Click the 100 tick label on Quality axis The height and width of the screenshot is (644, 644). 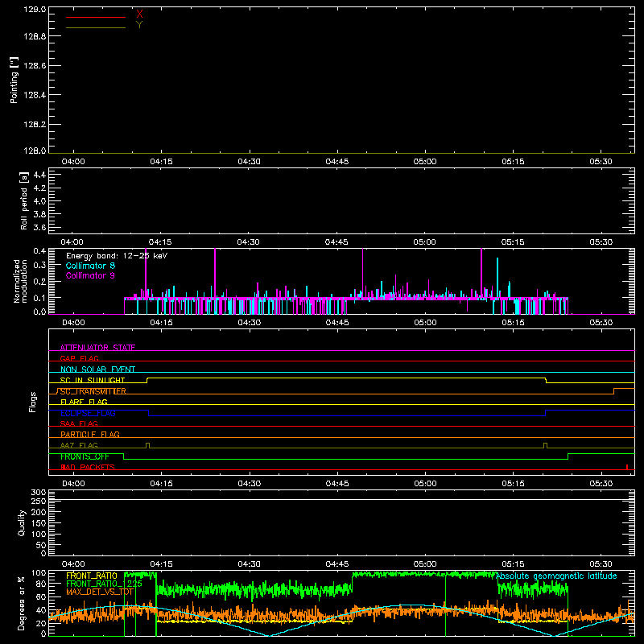[x=38, y=534]
